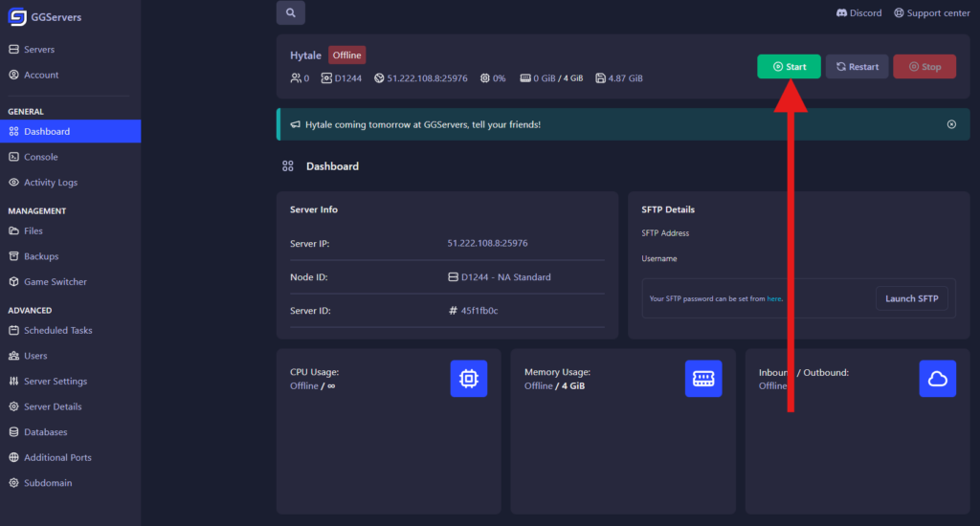Open the Files manager
The width and height of the screenshot is (980, 526).
coord(70,231)
